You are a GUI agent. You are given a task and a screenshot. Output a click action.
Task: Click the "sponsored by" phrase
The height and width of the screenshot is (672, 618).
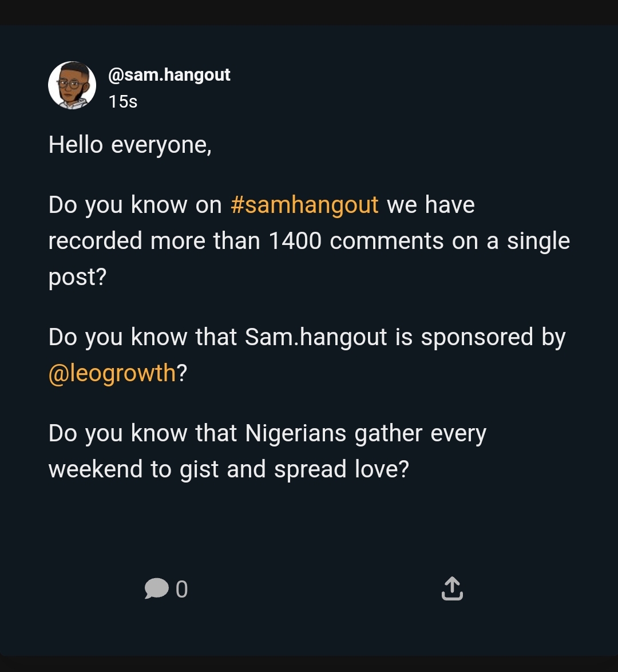click(493, 337)
